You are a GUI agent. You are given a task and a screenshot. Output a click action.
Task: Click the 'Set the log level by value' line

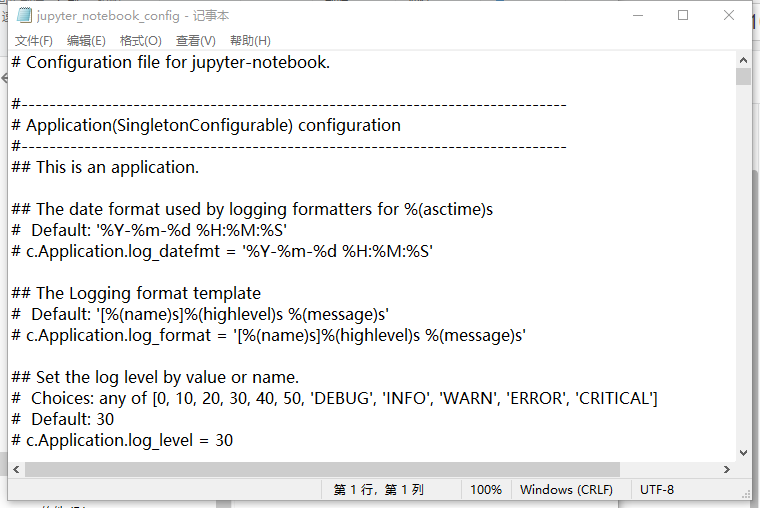click(x=155, y=377)
